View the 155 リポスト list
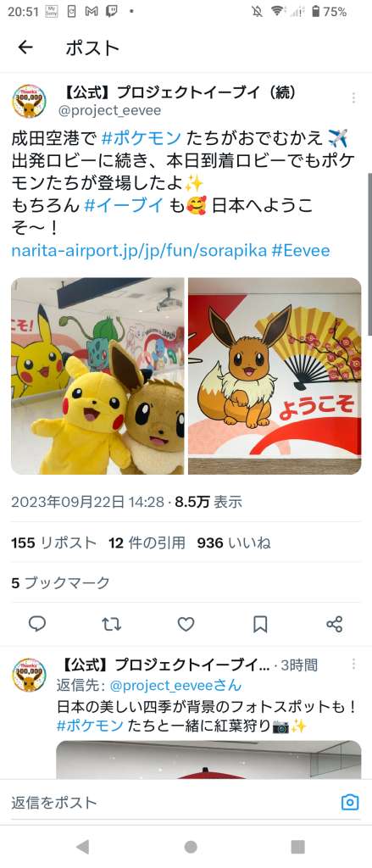The width and height of the screenshot is (372, 868). (x=53, y=543)
